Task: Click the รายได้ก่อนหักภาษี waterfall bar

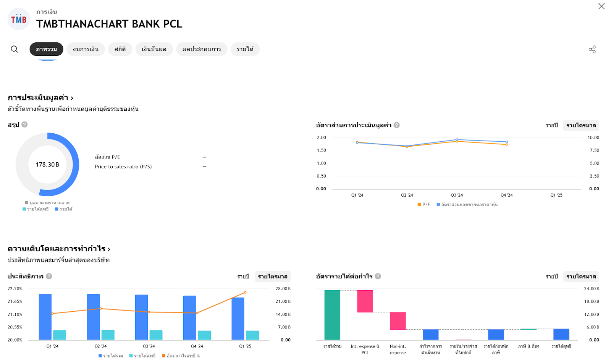Action: (496, 335)
